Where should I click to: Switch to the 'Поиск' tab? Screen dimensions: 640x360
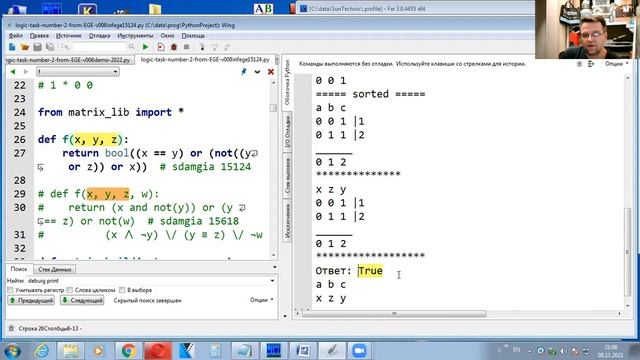(19, 269)
